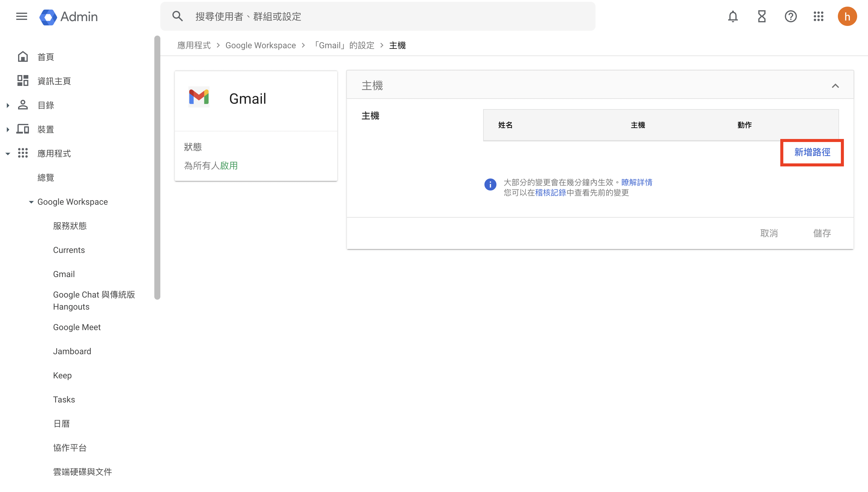
Task: Open the account avatar "h"
Action: pyautogui.click(x=847, y=16)
